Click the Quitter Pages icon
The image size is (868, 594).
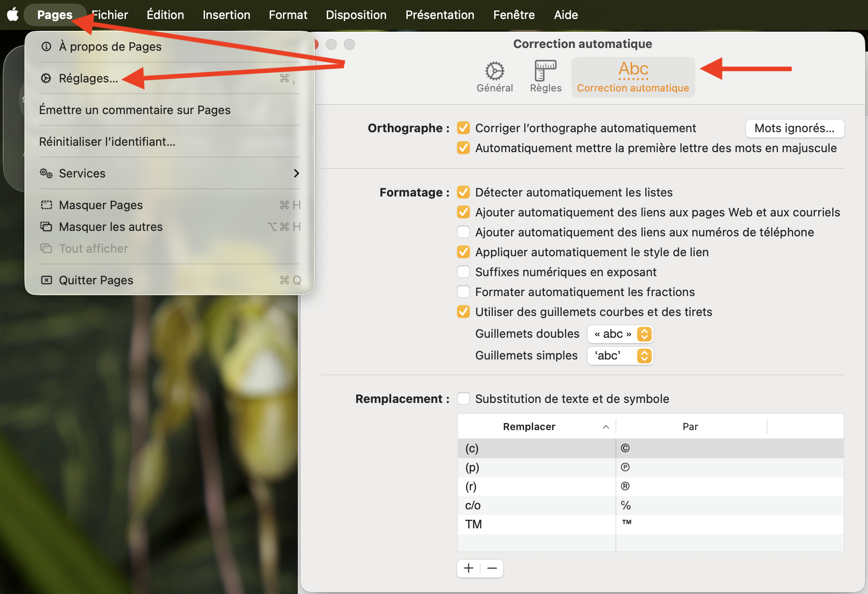click(x=46, y=280)
